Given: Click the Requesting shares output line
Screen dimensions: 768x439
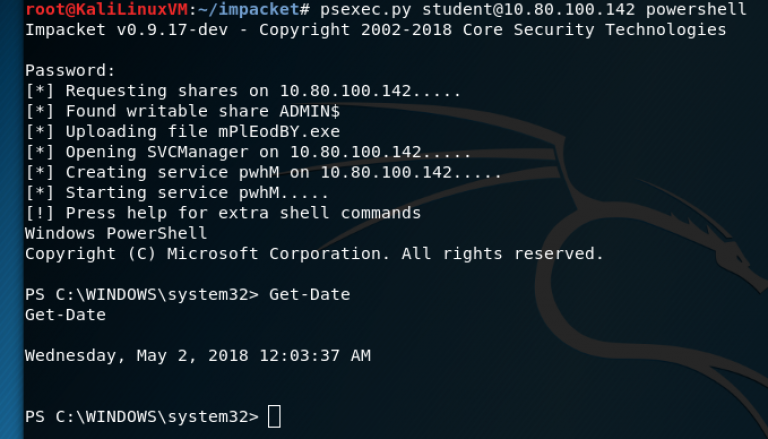Looking at the screenshot, I should pos(243,91).
